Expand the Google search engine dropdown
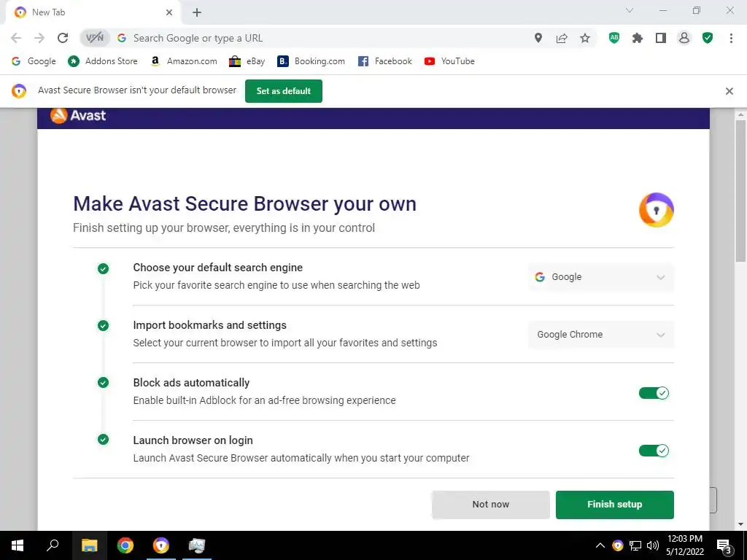Viewport: 747px width, 560px height. click(x=601, y=277)
